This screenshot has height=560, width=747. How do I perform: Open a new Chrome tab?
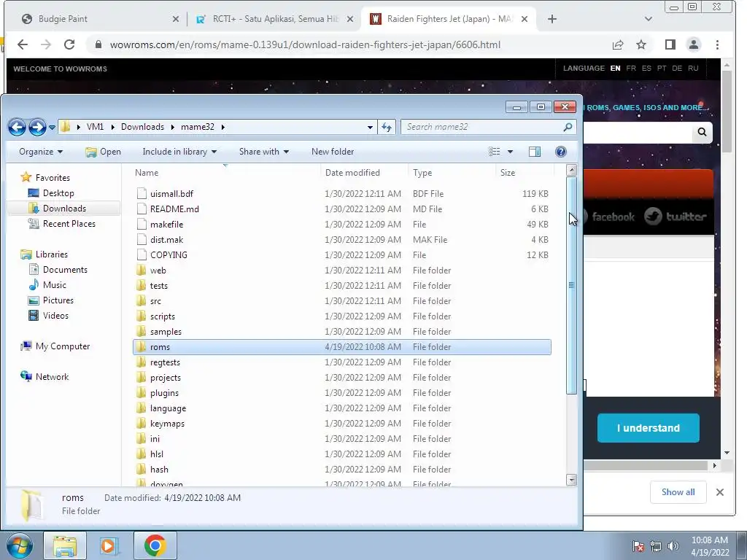(x=551, y=19)
